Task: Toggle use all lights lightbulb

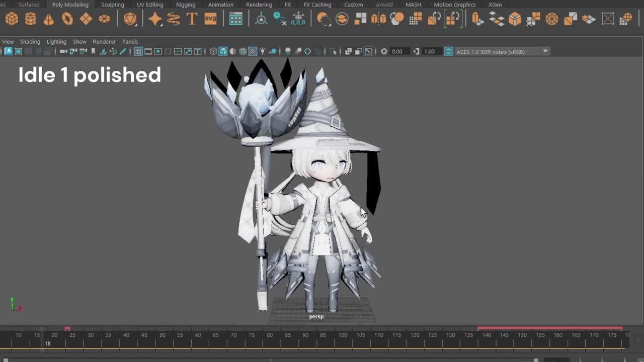Action: 263,51
